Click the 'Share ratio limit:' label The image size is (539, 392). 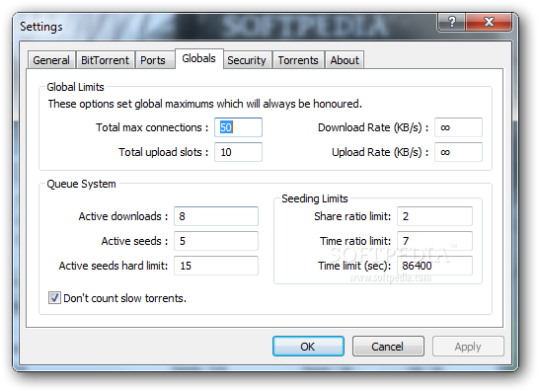coord(352,216)
